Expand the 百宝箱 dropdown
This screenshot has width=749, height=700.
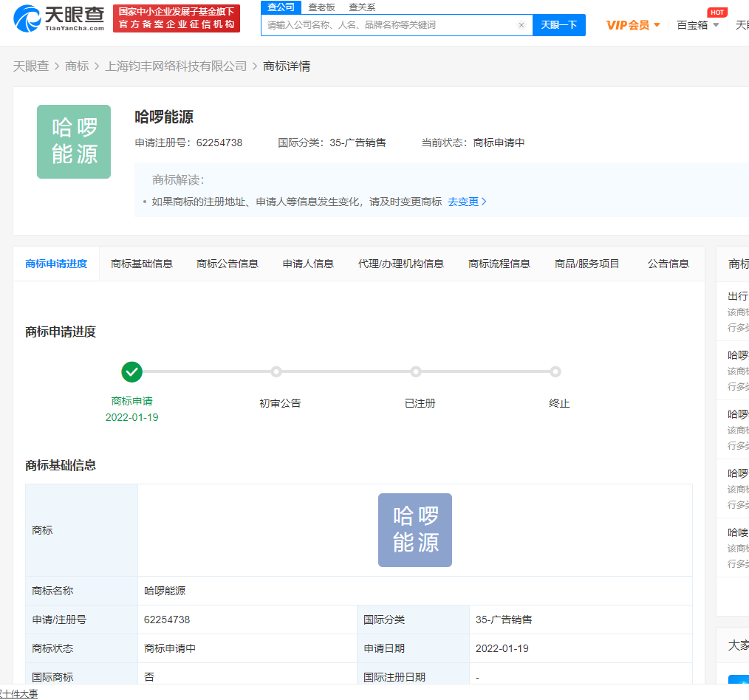click(x=698, y=25)
